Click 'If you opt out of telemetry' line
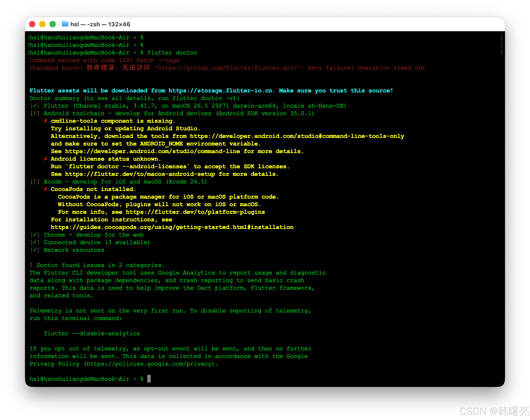530x420 pixels. 171,349
